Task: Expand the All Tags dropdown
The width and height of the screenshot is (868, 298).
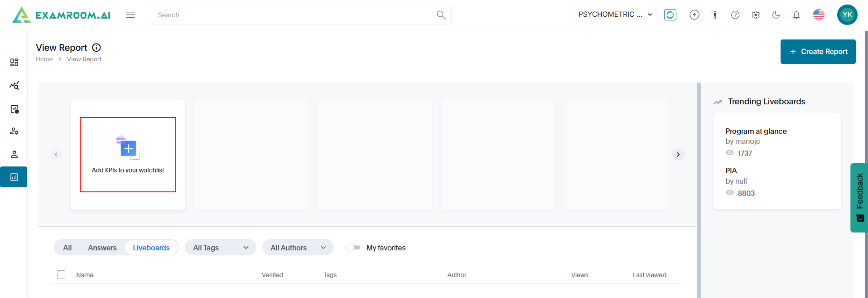Action: coord(221,248)
